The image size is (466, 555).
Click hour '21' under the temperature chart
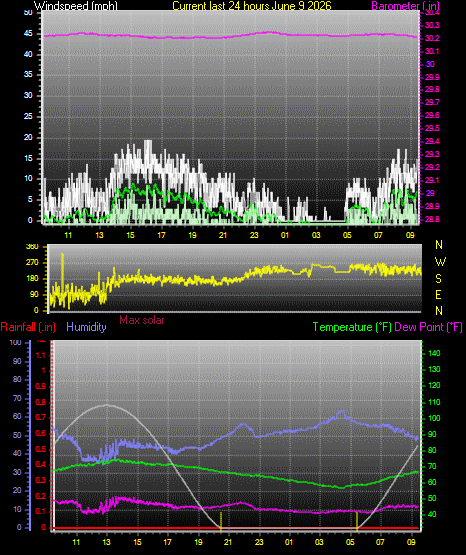(x=228, y=542)
